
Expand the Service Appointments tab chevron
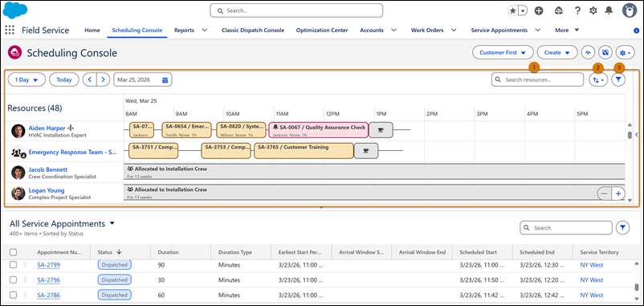click(537, 30)
